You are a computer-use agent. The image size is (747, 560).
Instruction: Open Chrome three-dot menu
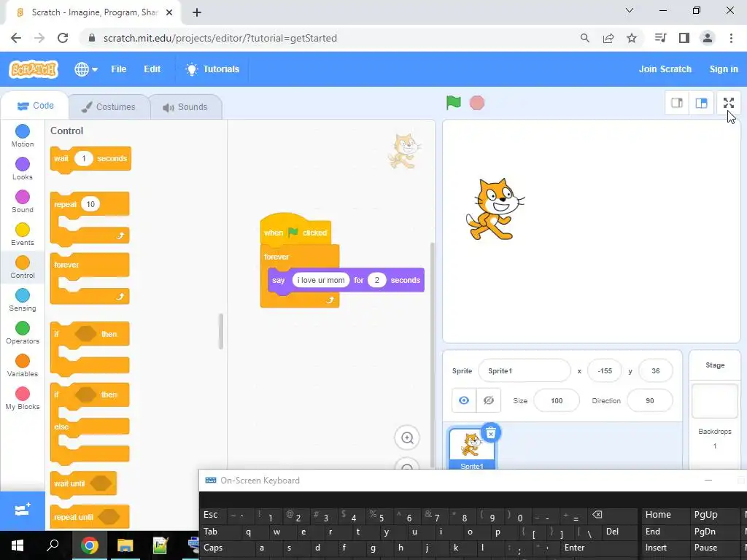point(731,38)
